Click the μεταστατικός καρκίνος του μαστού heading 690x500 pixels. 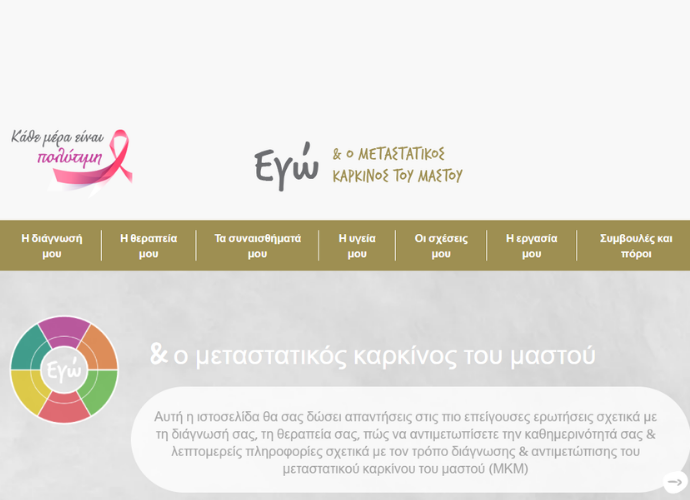(x=384, y=356)
